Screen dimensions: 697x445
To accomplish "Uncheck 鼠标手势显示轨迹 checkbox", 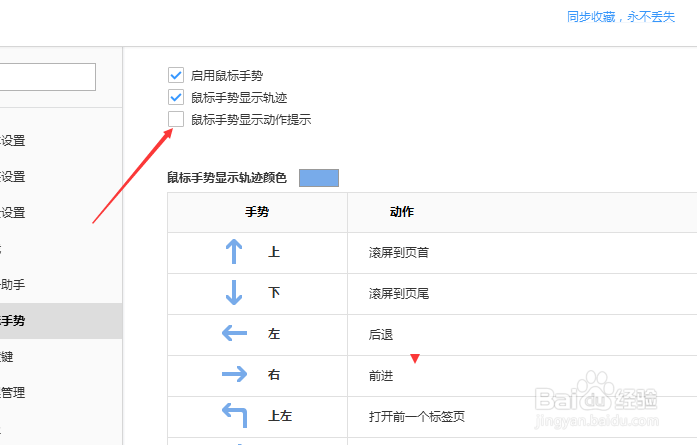I will 176,97.
